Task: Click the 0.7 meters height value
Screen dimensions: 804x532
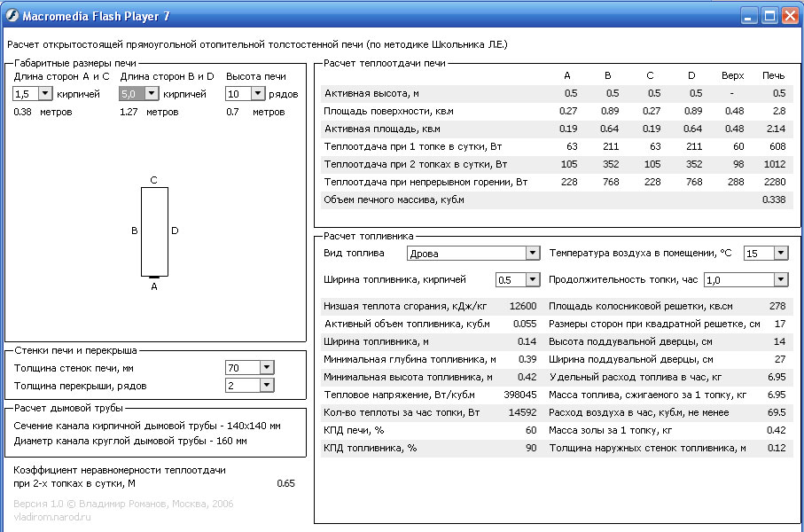Action: [232, 112]
